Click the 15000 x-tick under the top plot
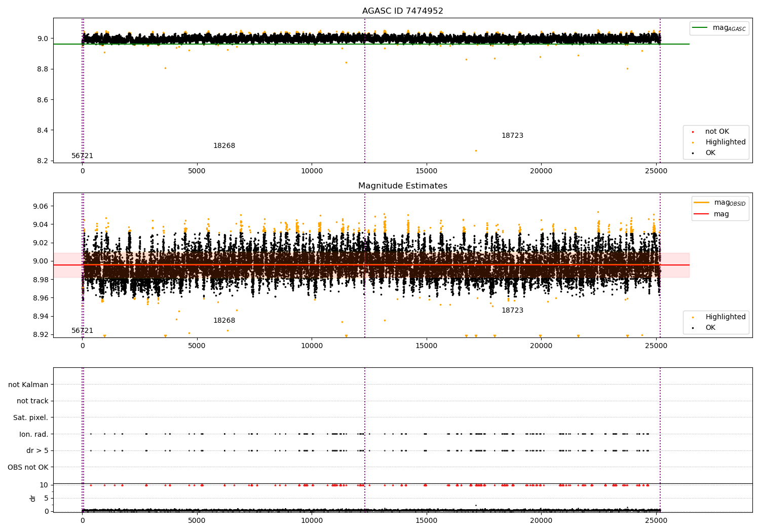 tap(426, 171)
